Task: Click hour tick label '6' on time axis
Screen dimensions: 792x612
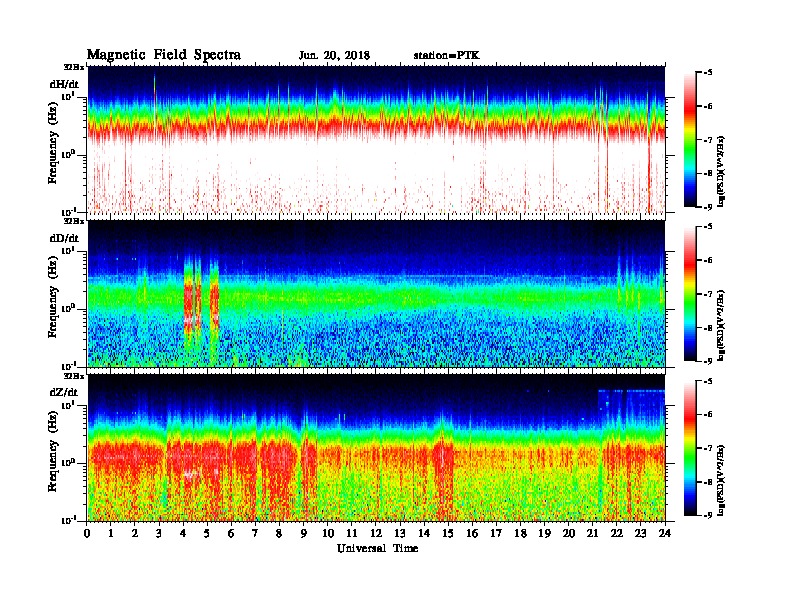Action: coord(231,533)
